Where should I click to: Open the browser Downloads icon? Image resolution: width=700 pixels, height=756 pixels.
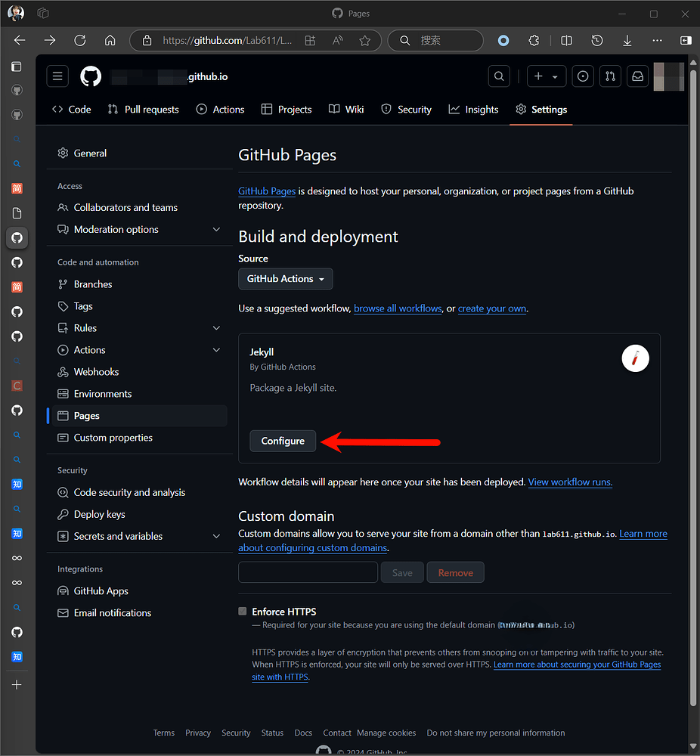pyautogui.click(x=627, y=40)
